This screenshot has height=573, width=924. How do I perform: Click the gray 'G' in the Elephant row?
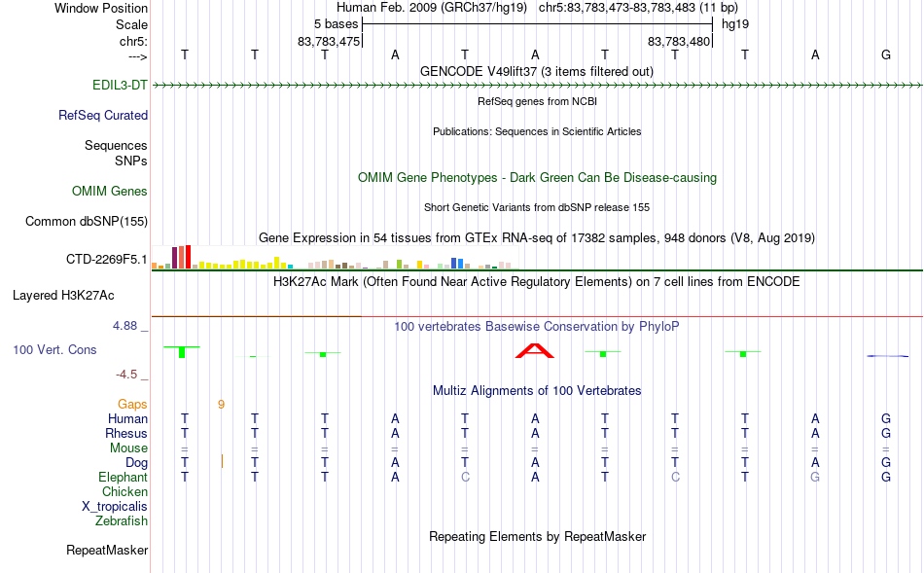(x=815, y=477)
